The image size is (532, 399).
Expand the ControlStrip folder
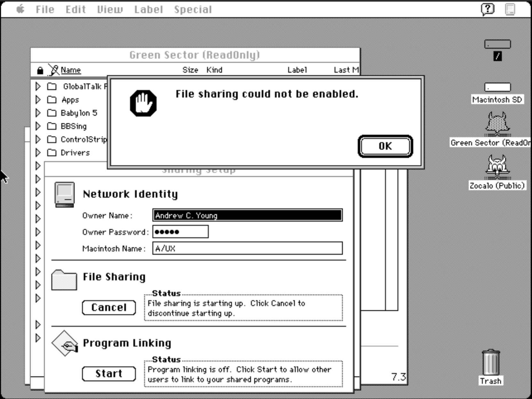[x=38, y=140]
